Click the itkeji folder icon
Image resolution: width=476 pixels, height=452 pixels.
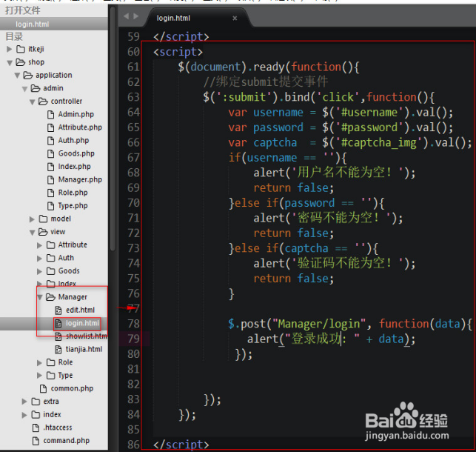20,49
